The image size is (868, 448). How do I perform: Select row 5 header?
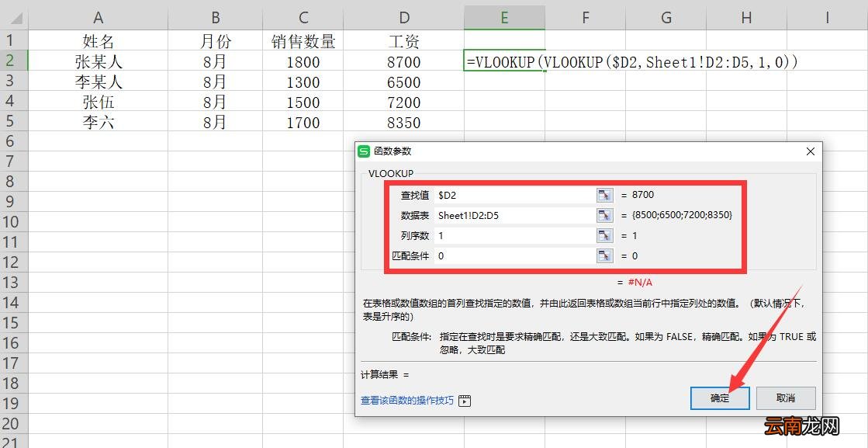pos(14,121)
